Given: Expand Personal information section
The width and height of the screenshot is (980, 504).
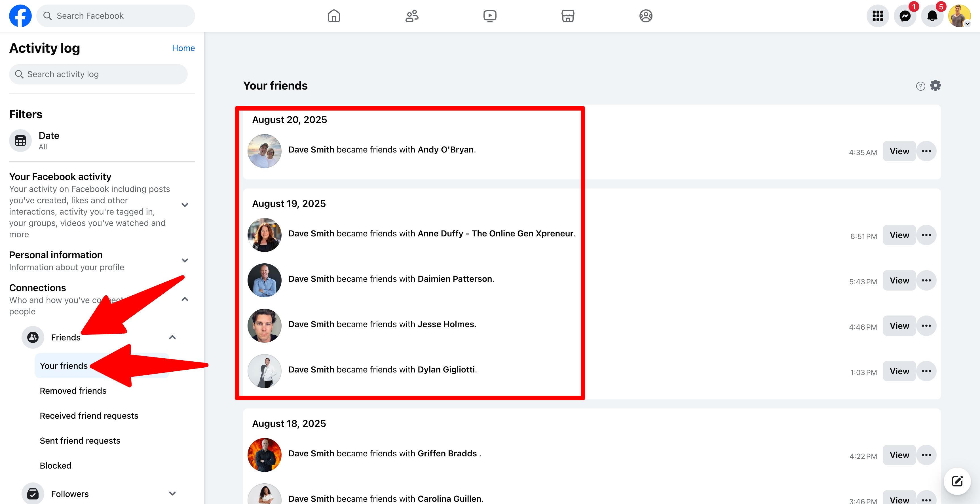Looking at the screenshot, I should (x=185, y=261).
